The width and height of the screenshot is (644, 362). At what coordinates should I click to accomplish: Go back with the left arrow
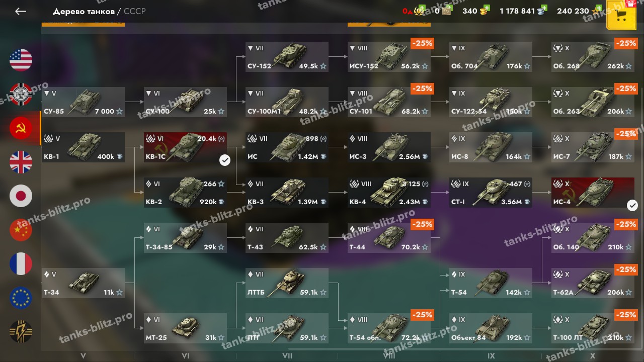(21, 11)
